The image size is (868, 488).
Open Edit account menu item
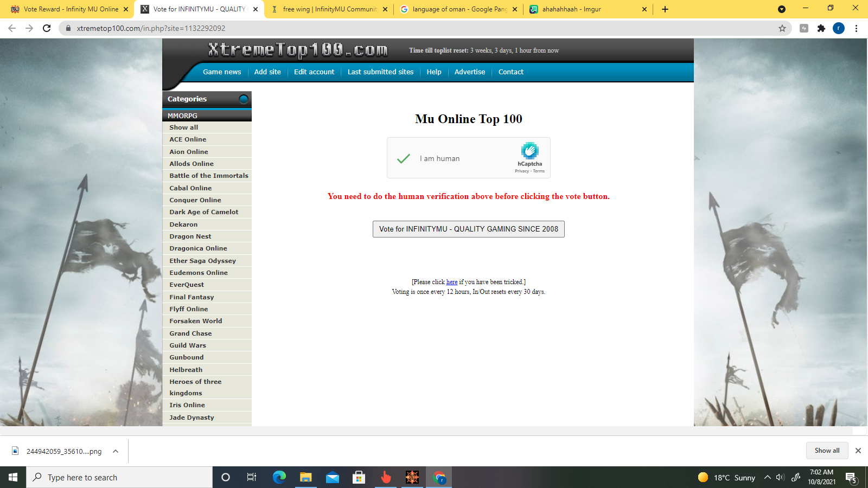tap(314, 72)
